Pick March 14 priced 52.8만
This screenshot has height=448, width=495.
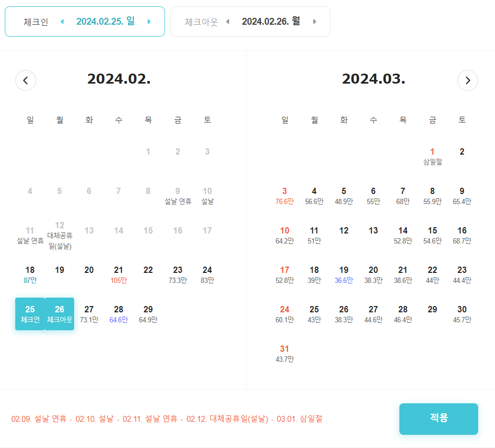point(403,235)
